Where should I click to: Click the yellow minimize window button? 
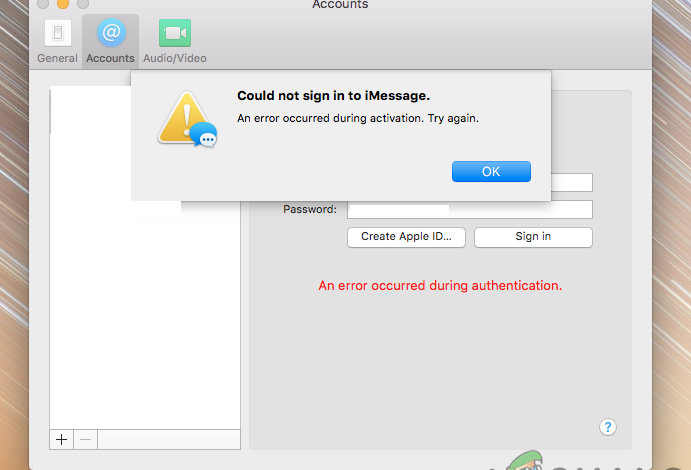[63, 4]
